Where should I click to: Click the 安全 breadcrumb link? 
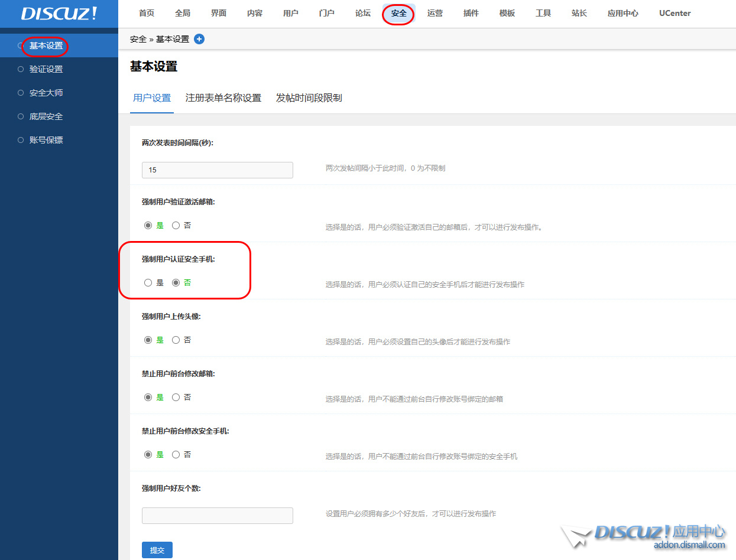pyautogui.click(x=138, y=39)
